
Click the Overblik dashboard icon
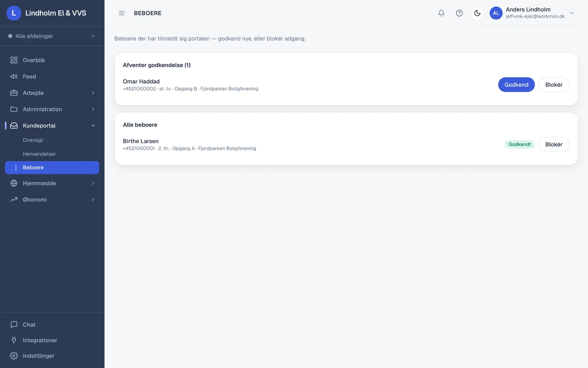14,60
